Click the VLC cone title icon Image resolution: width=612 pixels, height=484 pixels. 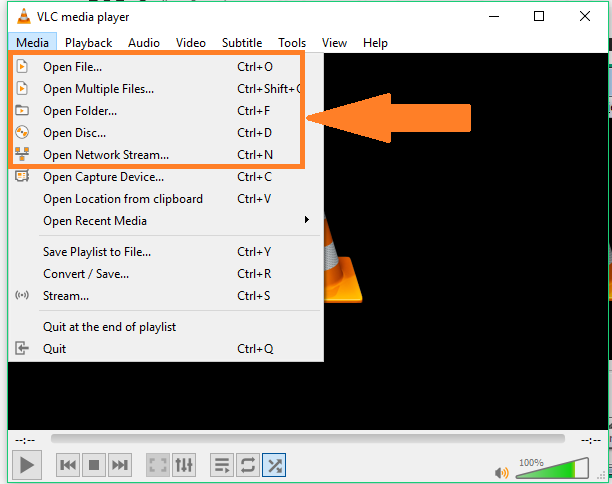click(x=24, y=16)
